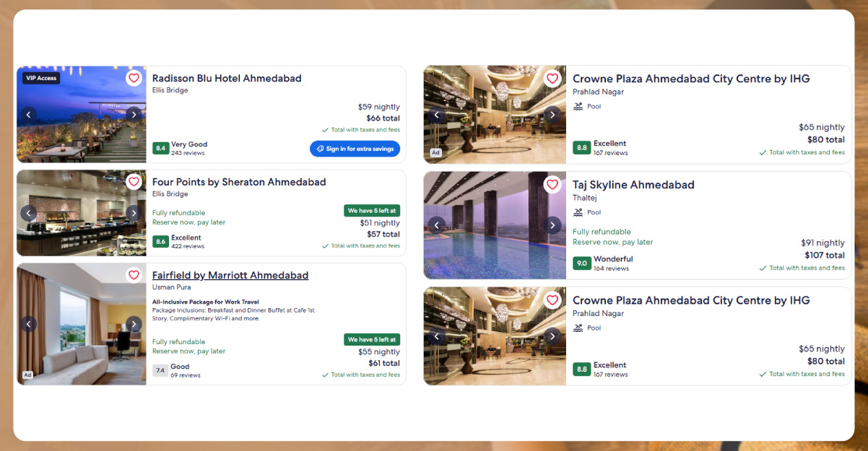The width and height of the screenshot is (868, 451).
Task: Toggle the heart icon on Taj Skyline Ahmedabad
Action: pos(552,185)
